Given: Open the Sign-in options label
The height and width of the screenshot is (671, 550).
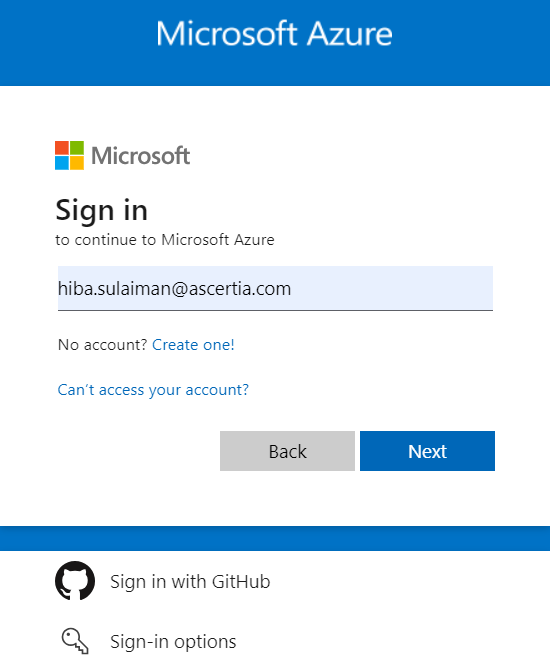Looking at the screenshot, I should coord(173,641).
